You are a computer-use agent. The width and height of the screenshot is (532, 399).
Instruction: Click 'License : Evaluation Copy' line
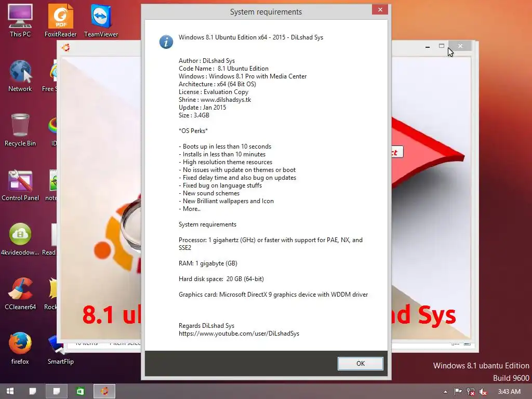[214, 92]
